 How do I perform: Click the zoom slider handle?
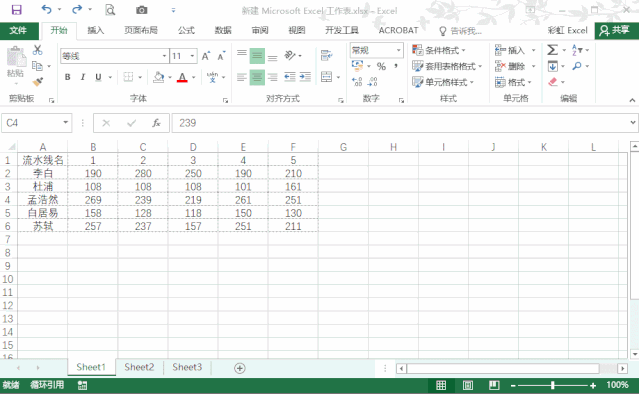pyautogui.click(x=553, y=385)
